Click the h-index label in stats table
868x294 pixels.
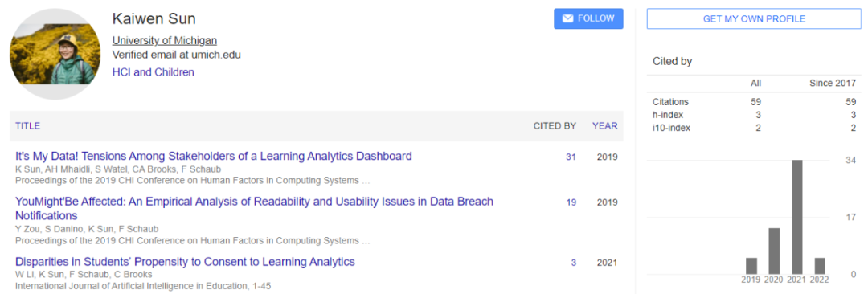point(668,115)
